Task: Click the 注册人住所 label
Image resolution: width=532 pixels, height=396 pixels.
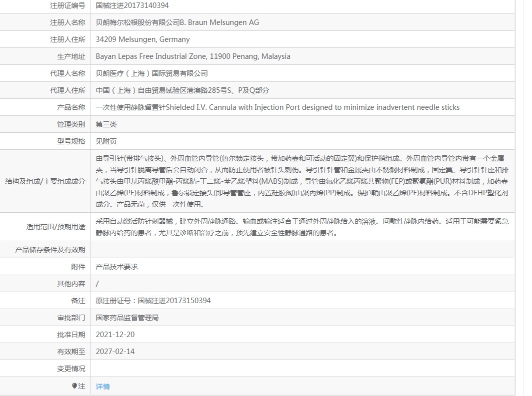Action: [67, 39]
